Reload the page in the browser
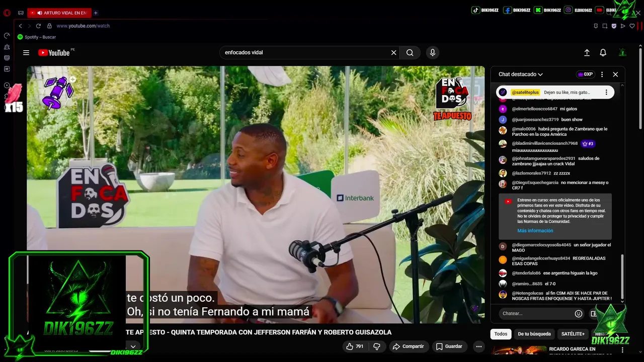This screenshot has width=644, height=362. click(x=38, y=26)
